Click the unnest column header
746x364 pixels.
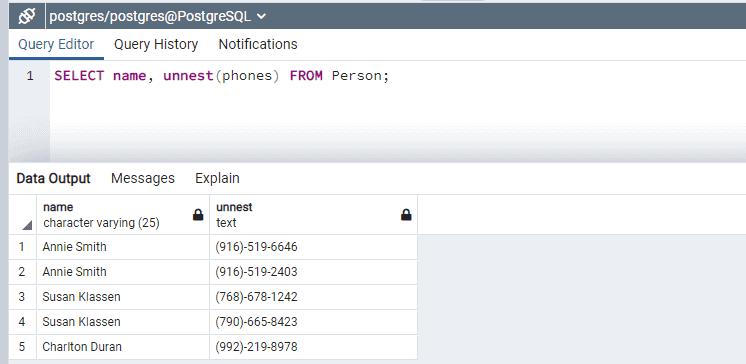click(314, 215)
